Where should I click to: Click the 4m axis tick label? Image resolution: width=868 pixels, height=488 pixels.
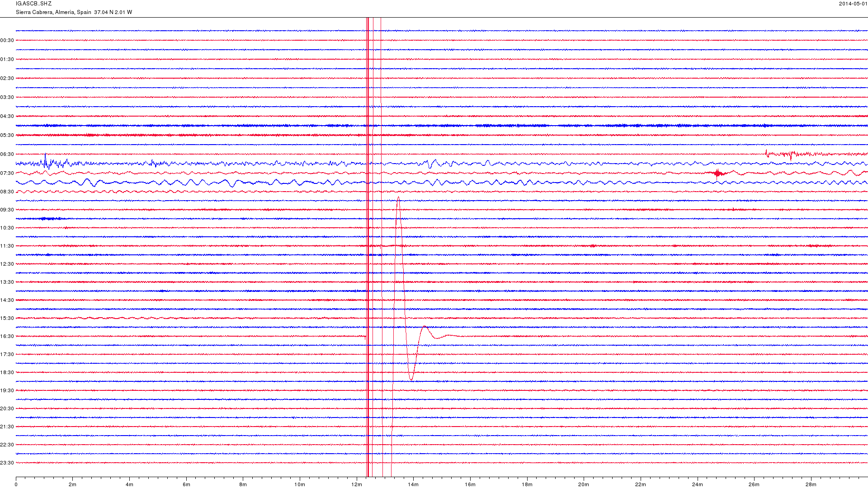pos(129,485)
